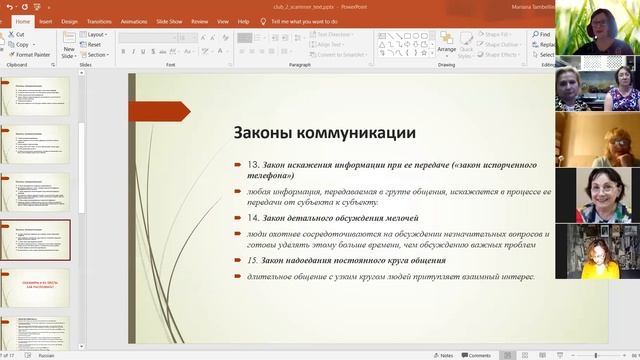Image resolution: width=640 pixels, height=360 pixels.
Task: Switch to Slide Sorter view
Action: (x=525, y=356)
